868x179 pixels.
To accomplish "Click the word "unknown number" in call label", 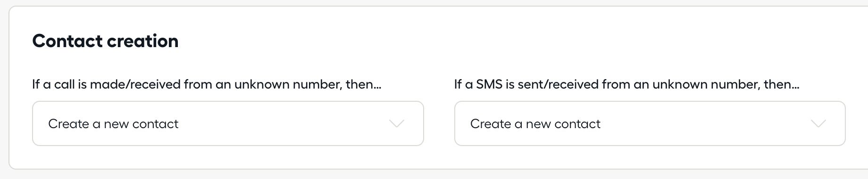I will [x=288, y=85].
